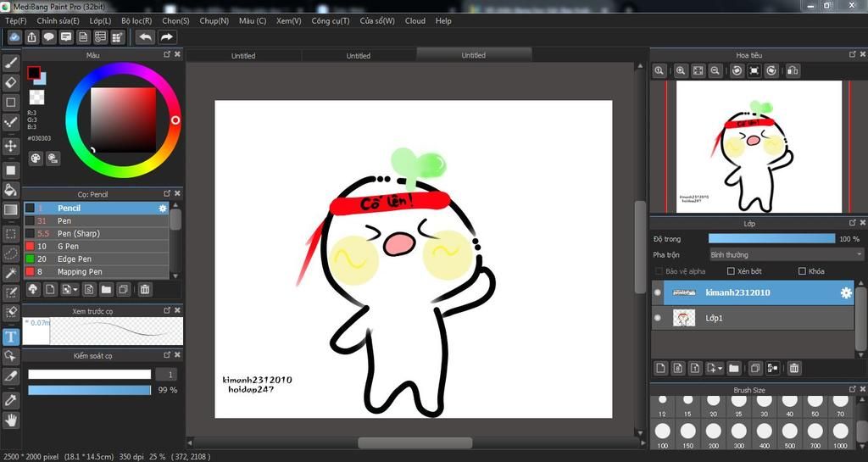Select the G Pen brush
Screen dimensions: 868x462
97,246
